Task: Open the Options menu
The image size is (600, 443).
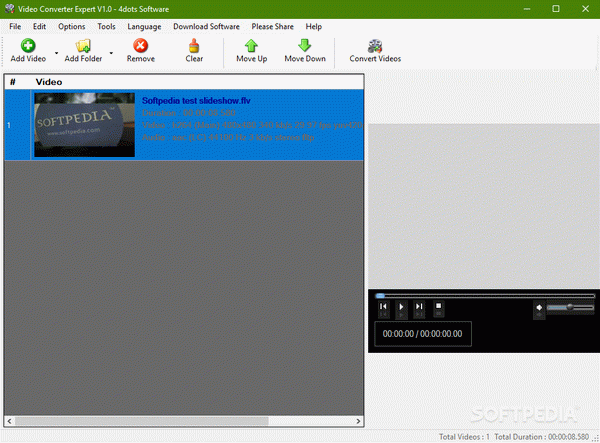Action: (72, 26)
